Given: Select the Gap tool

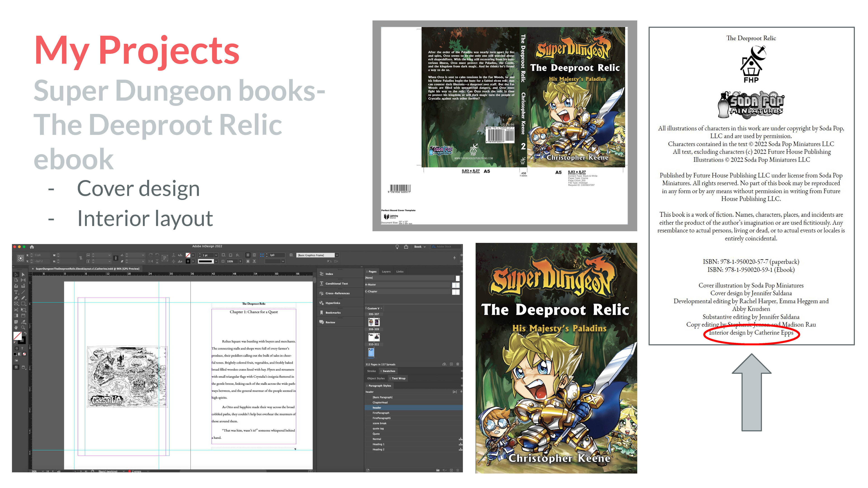Looking at the screenshot, I should (23, 280).
